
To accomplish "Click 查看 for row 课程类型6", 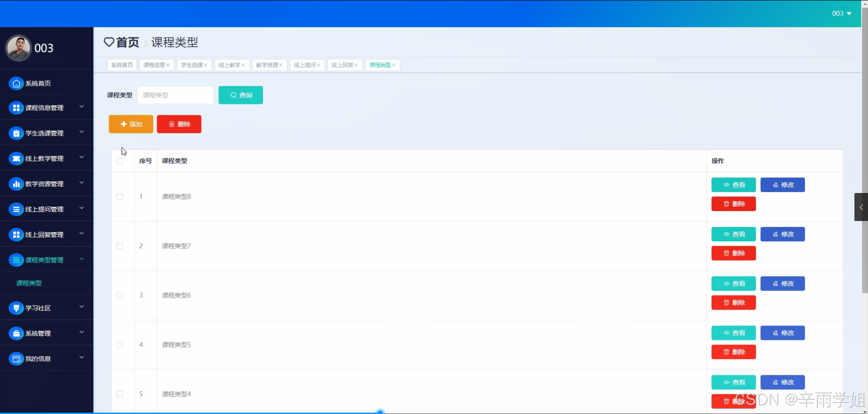I will point(734,283).
